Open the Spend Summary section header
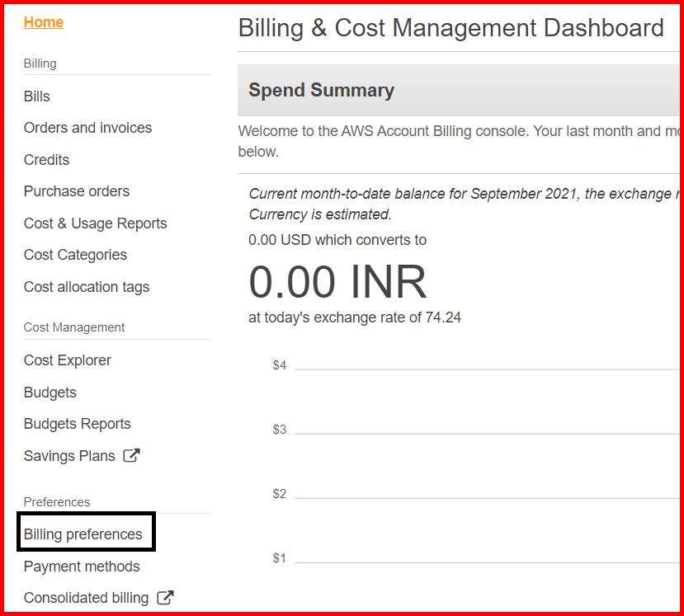684x616 pixels. (x=321, y=90)
